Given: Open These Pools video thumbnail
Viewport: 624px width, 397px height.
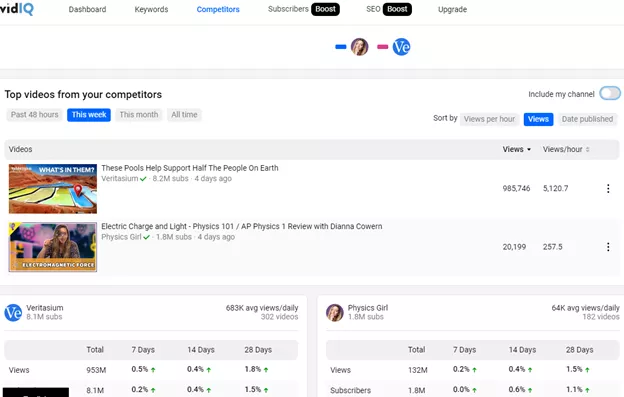Looking at the screenshot, I should click(x=53, y=189).
